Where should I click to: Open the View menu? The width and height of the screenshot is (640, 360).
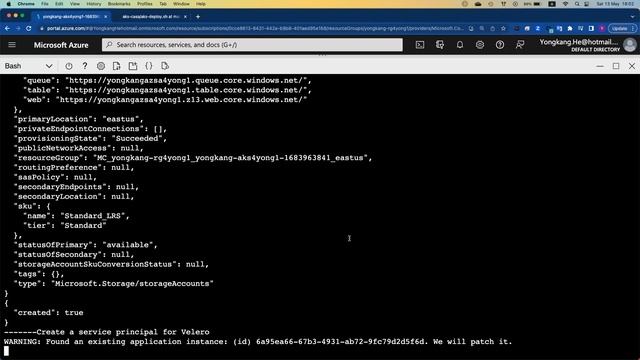(x=75, y=4)
